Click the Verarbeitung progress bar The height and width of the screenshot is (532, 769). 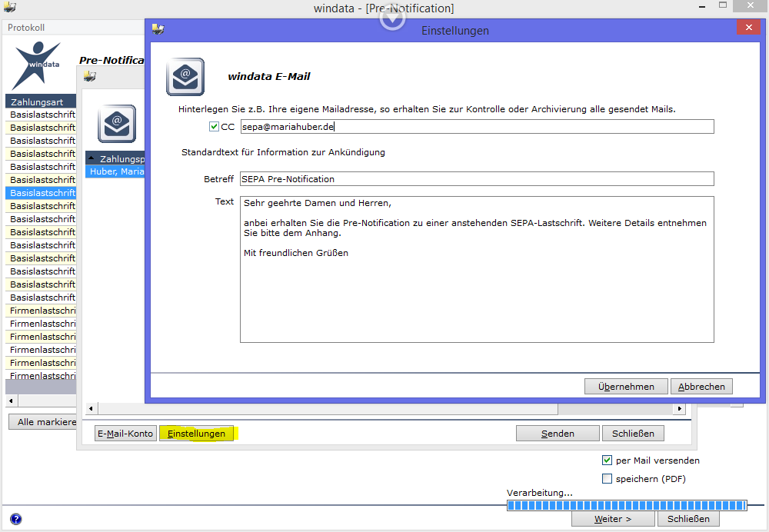point(627,506)
